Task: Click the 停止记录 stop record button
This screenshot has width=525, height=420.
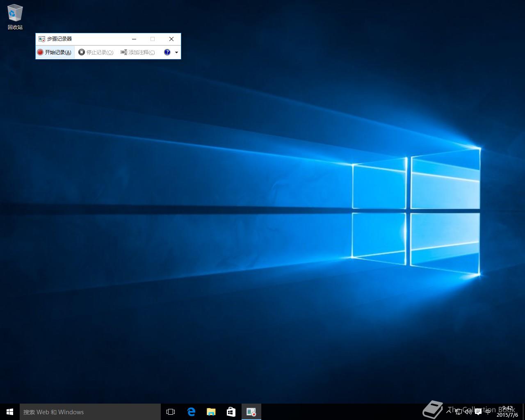Action: click(x=96, y=52)
